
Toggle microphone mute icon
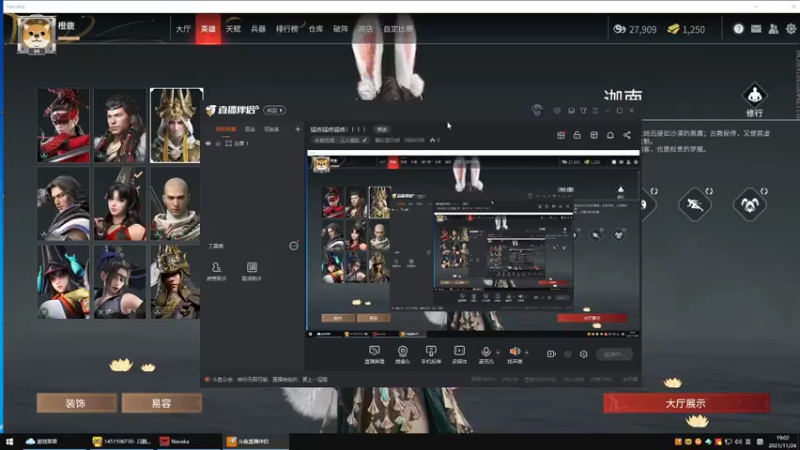(486, 354)
